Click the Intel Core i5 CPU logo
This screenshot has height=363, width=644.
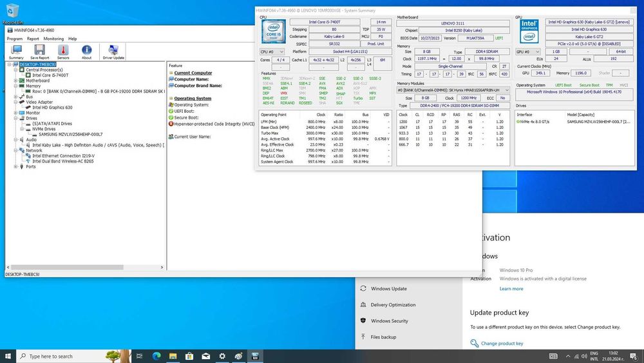coord(274,31)
